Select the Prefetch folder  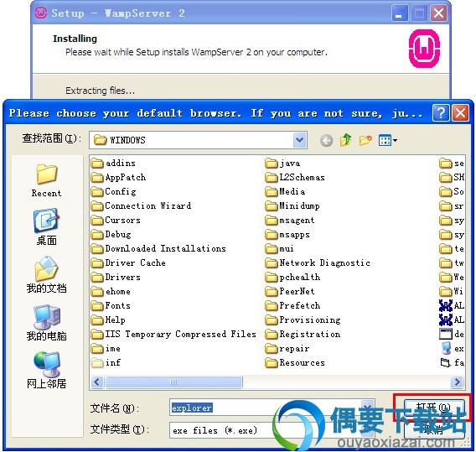click(292, 306)
